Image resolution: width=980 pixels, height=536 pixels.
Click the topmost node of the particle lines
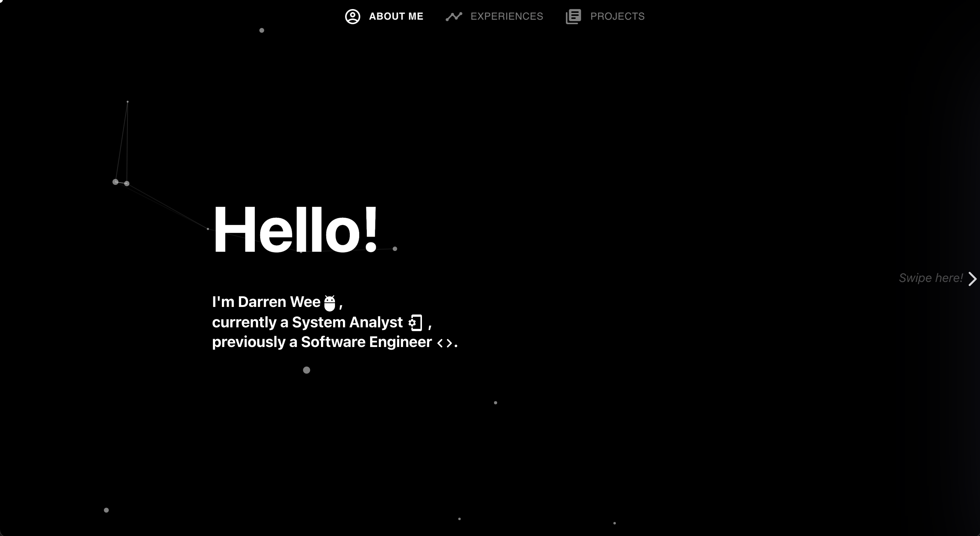[x=127, y=102]
